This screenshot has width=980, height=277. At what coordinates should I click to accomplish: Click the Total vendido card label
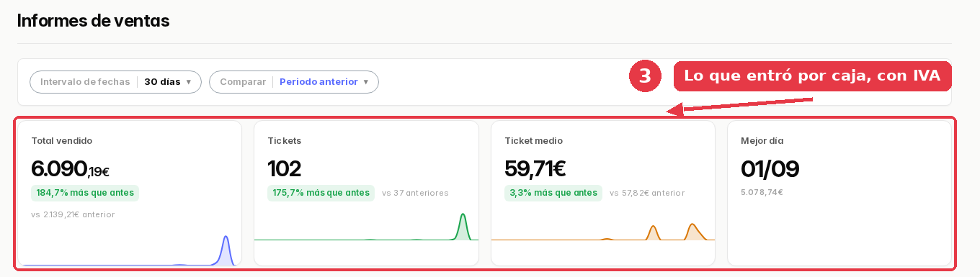[61, 141]
